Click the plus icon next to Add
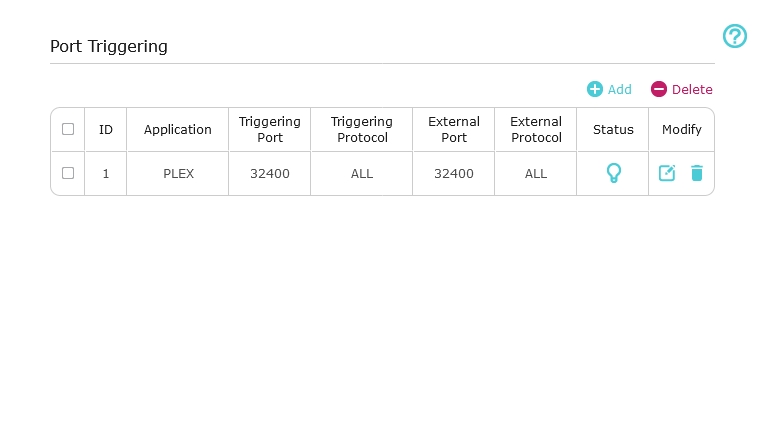Screen dimensions: 765x435 tap(595, 89)
